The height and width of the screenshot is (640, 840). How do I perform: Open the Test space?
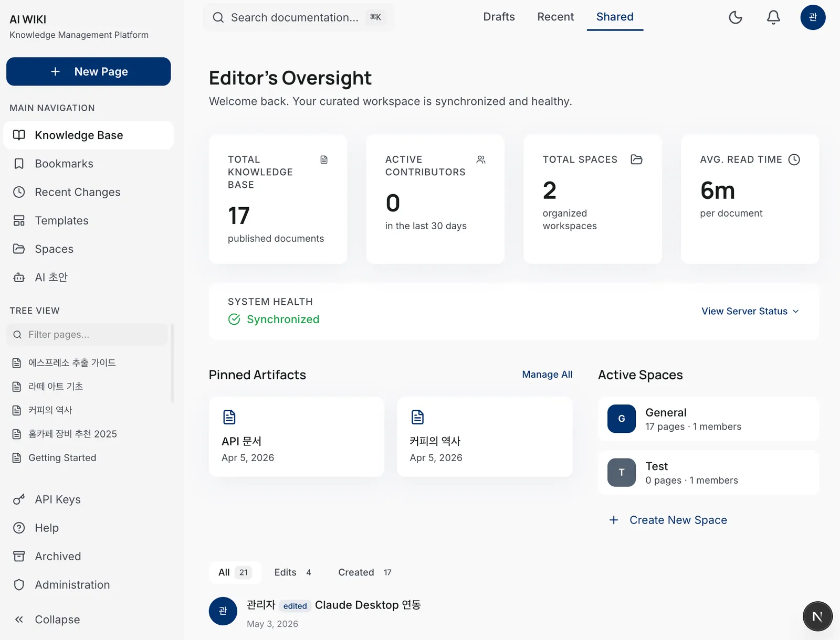[708, 473]
